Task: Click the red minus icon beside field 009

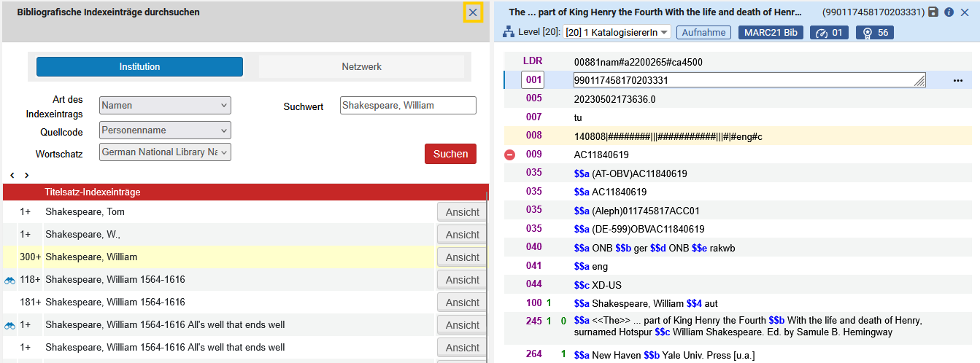Action: (x=509, y=155)
